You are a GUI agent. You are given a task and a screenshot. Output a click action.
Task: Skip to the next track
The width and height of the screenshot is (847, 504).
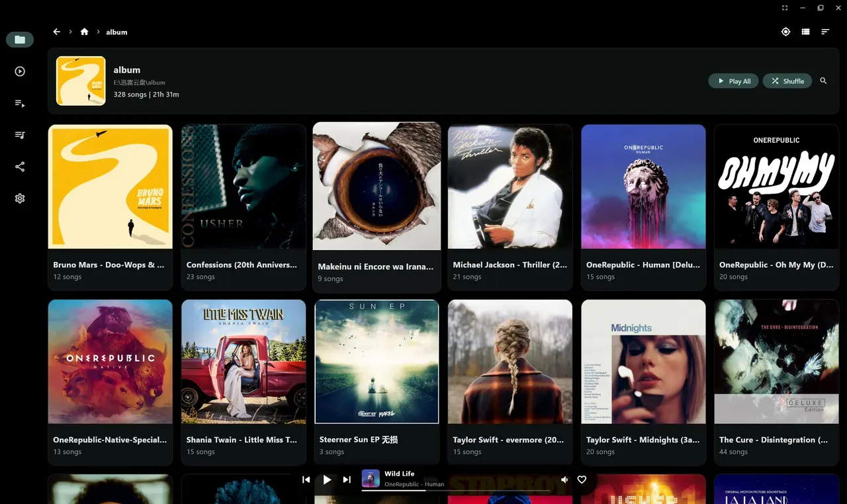(x=347, y=480)
